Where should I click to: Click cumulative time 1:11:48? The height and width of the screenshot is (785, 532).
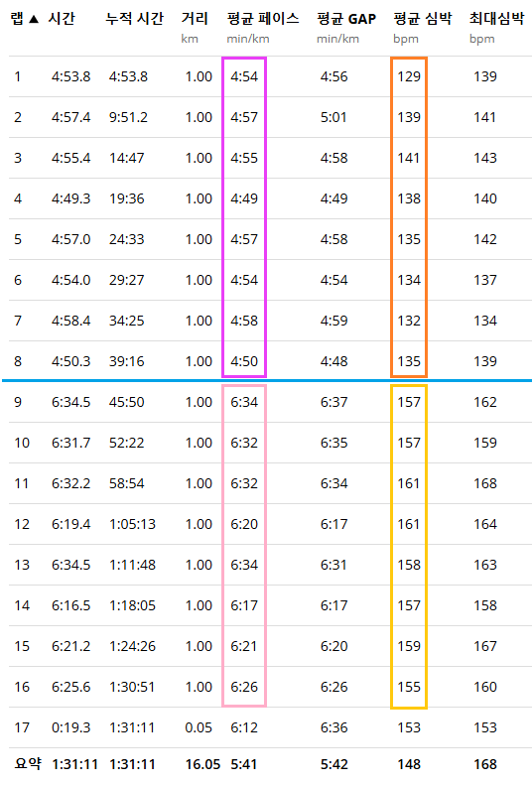pyautogui.click(x=133, y=565)
